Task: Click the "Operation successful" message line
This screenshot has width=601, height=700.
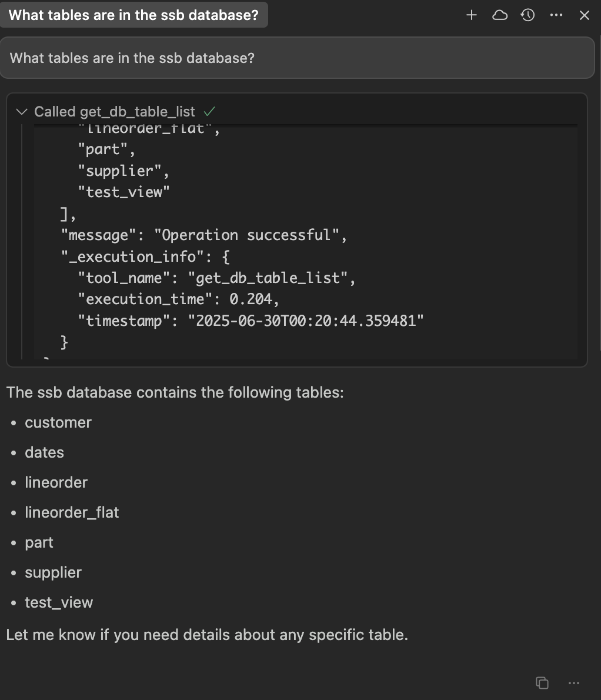Action: coord(250,235)
